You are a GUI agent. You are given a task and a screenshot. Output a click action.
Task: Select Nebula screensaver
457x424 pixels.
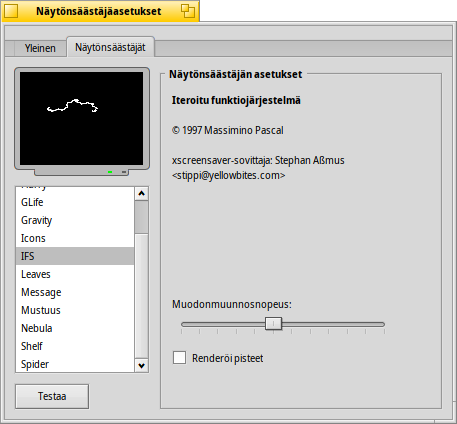(x=75, y=328)
